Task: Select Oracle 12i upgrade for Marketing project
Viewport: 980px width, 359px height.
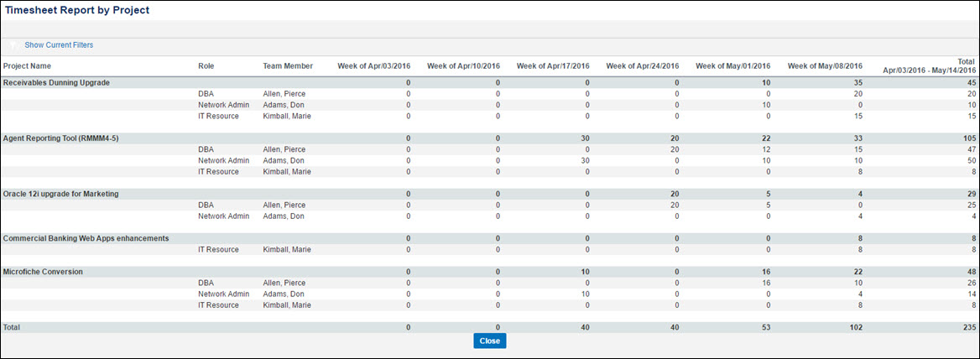Action: [x=489, y=194]
